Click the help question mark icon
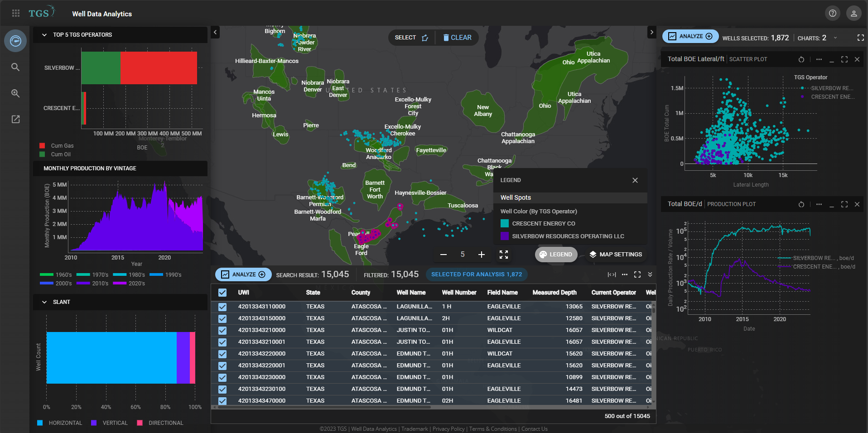 [x=833, y=13]
